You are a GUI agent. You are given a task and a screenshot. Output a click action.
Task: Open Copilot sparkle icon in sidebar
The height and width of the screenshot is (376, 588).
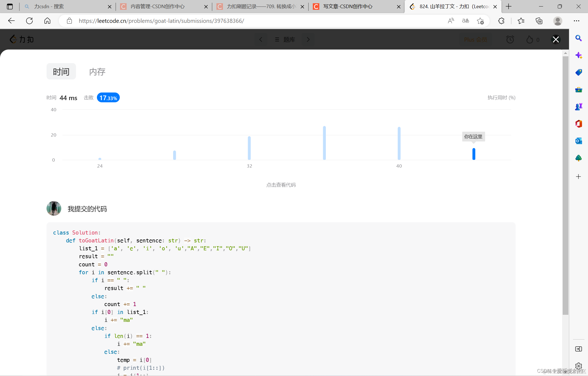pos(578,56)
